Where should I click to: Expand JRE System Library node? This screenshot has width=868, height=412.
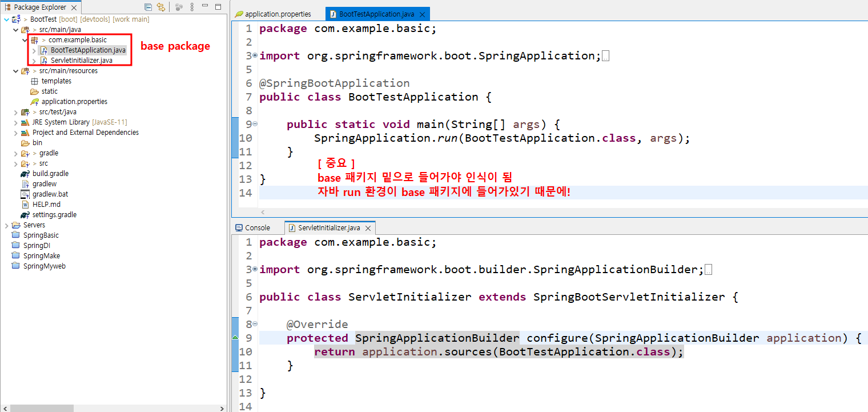tap(15, 122)
